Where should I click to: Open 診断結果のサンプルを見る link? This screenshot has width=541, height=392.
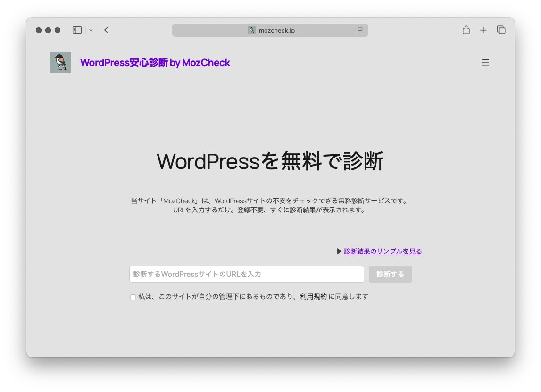point(383,251)
